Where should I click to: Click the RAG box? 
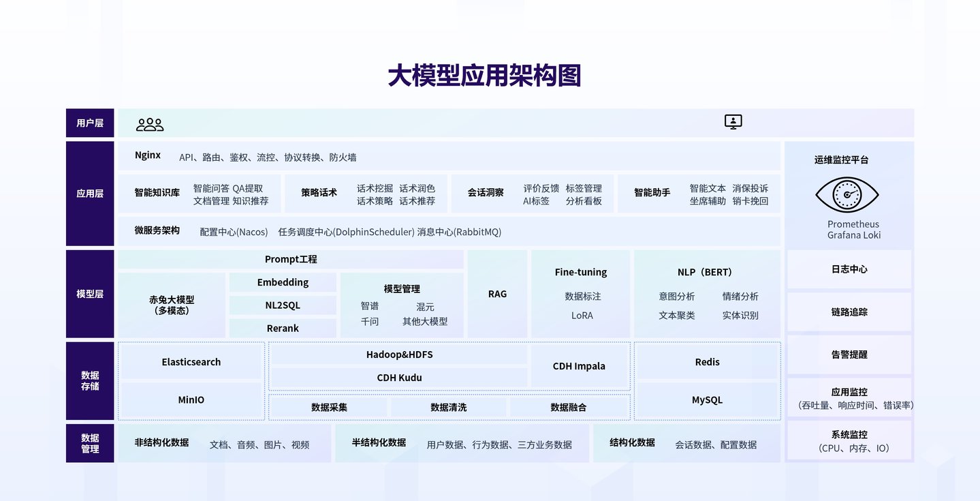click(x=497, y=294)
